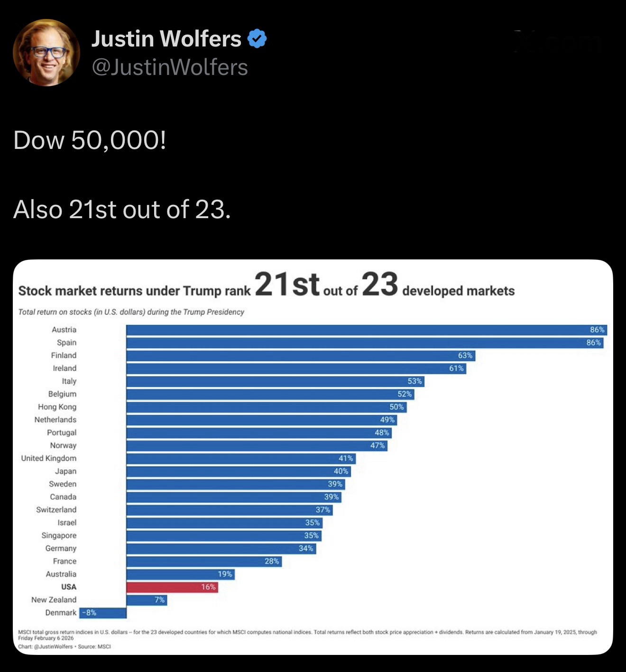
Task: Click the Finland 63% value label
Action: (465, 356)
